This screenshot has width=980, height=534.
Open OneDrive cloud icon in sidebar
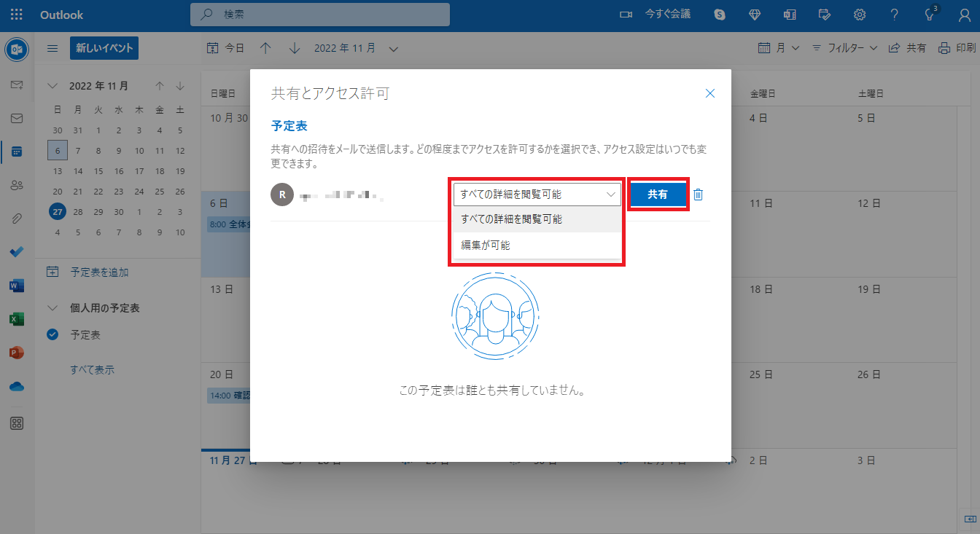(17, 386)
